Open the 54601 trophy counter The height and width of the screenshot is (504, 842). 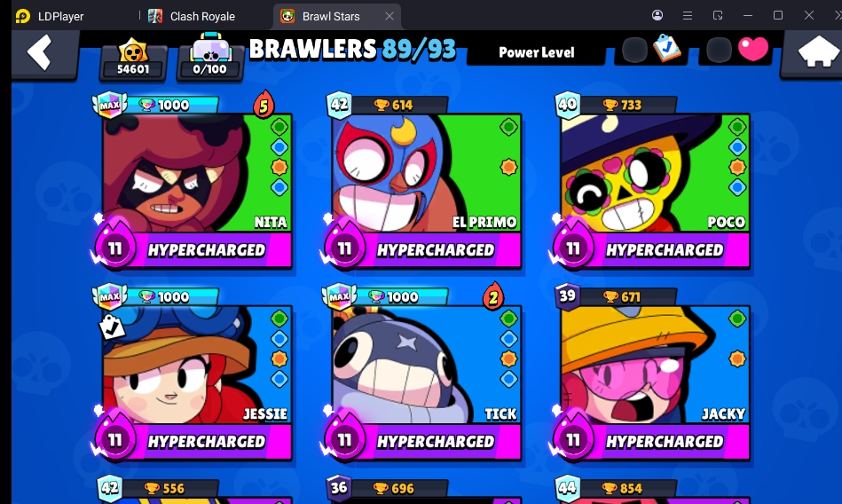tap(132, 58)
